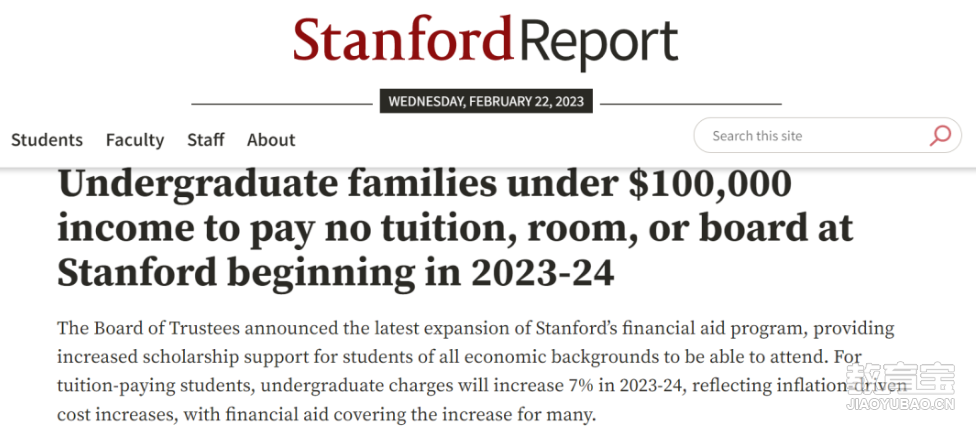Click the magnifying glass search icon

[x=940, y=136]
